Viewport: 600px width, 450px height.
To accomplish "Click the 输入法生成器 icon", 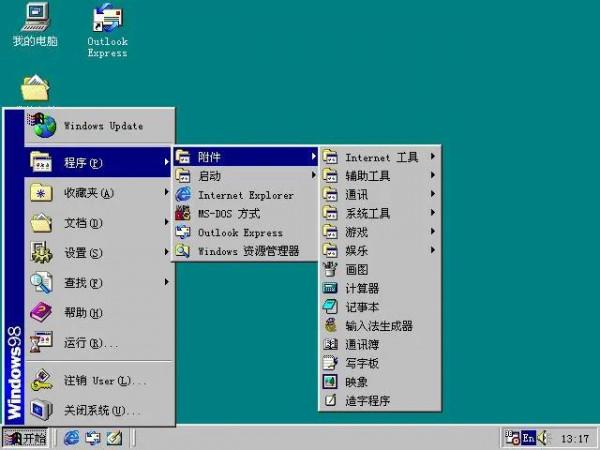I will point(330,325).
